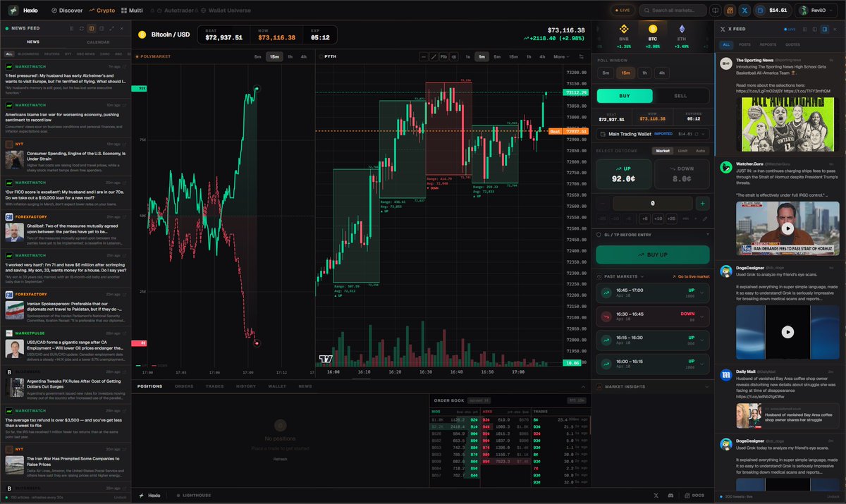Close the X Feed panel

(835, 29)
